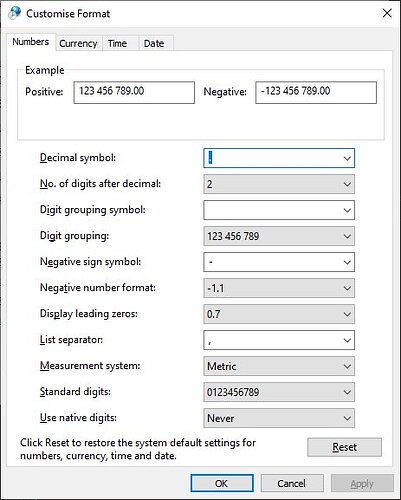This screenshot has height=500, width=401.
Task: Click the globe icon in title bar
Action: [x=14, y=13]
